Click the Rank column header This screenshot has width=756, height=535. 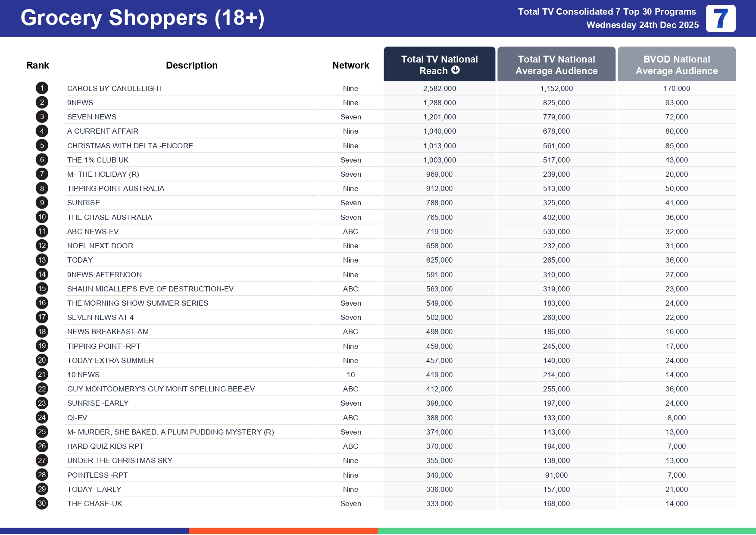(x=37, y=66)
